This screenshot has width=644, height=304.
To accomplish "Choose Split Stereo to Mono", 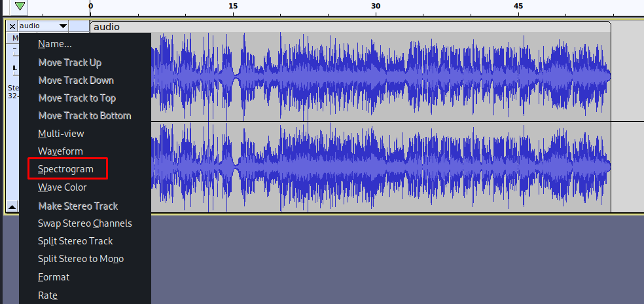I will (x=80, y=259).
